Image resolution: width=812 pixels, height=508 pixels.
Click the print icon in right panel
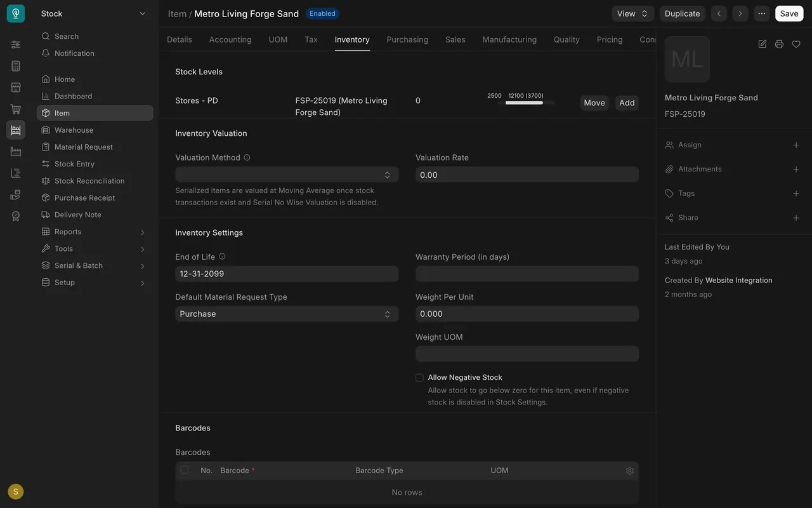coord(779,44)
